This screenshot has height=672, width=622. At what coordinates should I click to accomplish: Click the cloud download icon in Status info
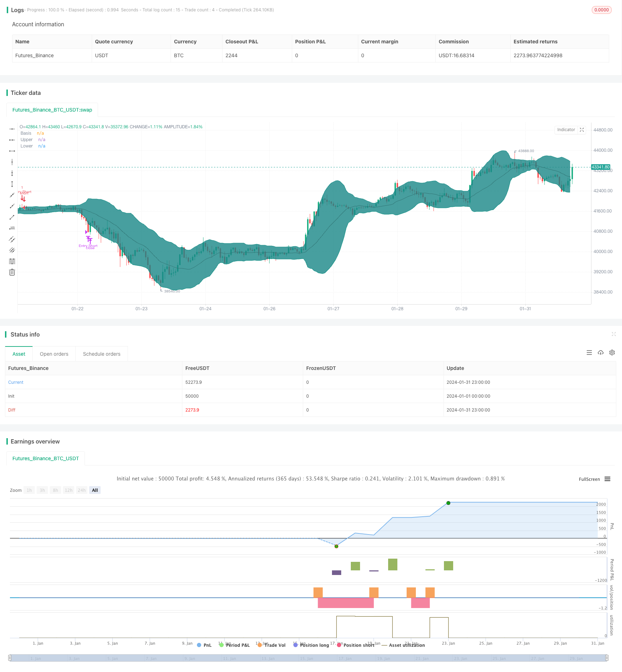[601, 353]
